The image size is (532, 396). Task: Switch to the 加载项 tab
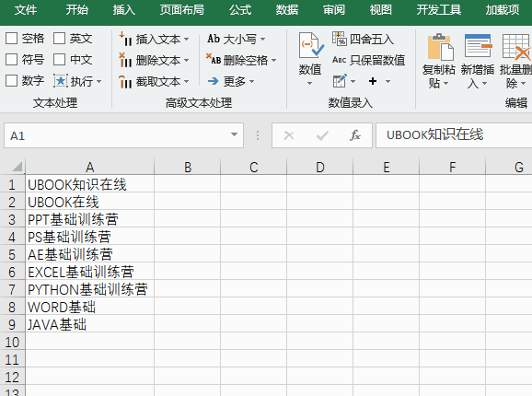pos(503,10)
